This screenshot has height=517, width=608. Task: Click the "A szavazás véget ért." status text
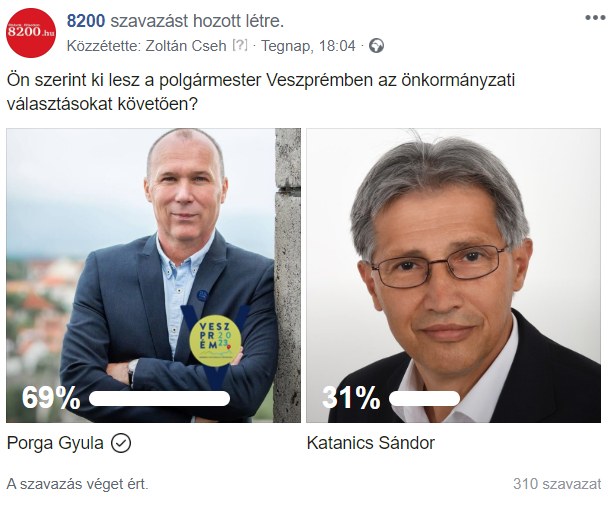(77, 484)
